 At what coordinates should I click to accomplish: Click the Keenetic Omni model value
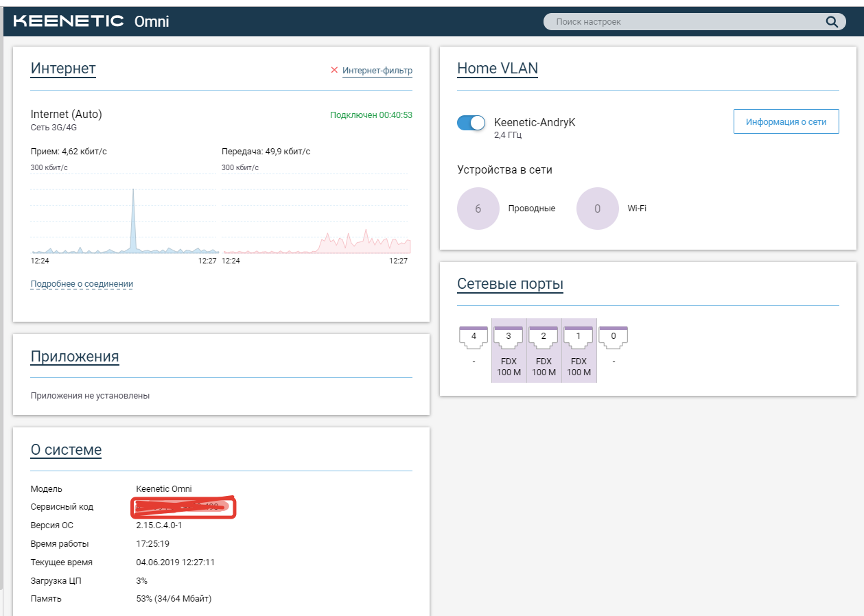(164, 489)
